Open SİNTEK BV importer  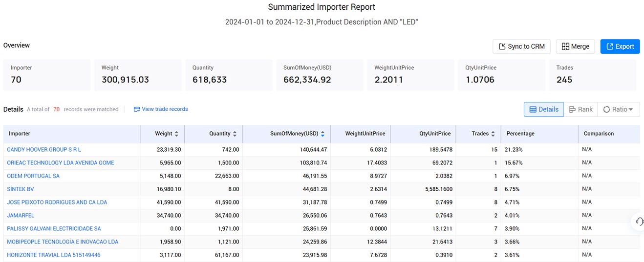[21, 189]
